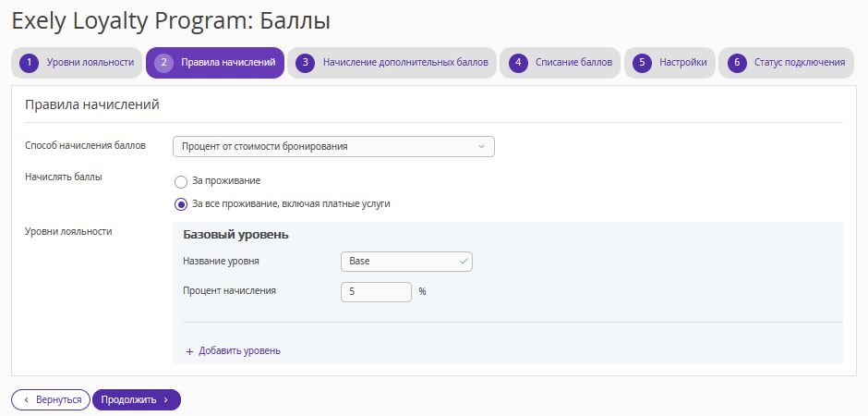Screen dimensions: 868x416
Task: Click the step 3 number circle icon
Action: pos(305,63)
